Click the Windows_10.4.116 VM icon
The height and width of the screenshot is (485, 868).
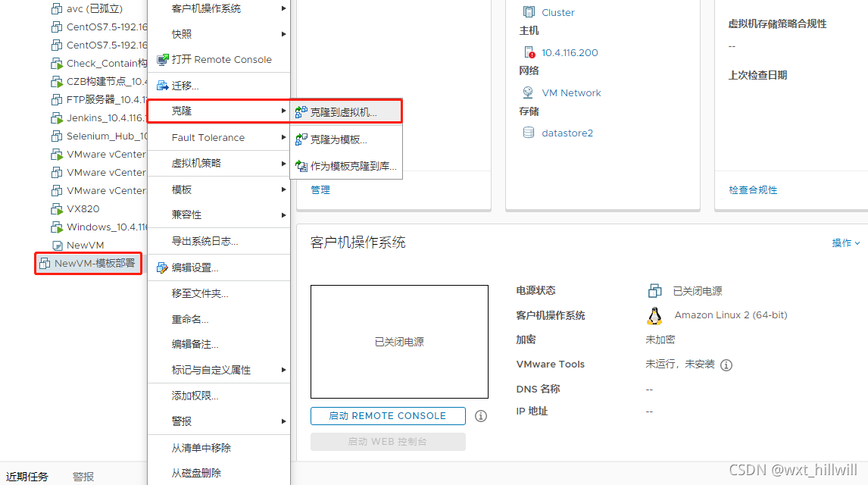pos(57,227)
